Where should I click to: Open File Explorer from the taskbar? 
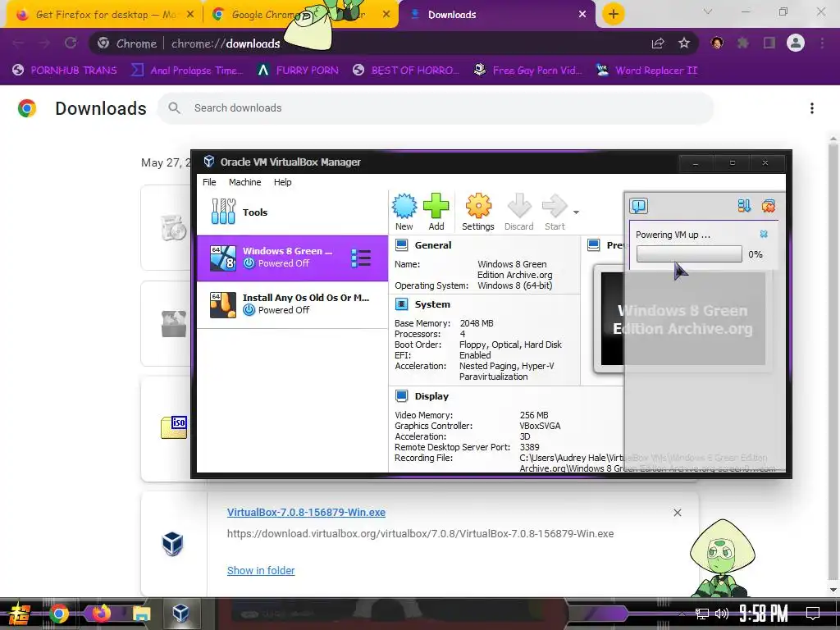click(142, 614)
